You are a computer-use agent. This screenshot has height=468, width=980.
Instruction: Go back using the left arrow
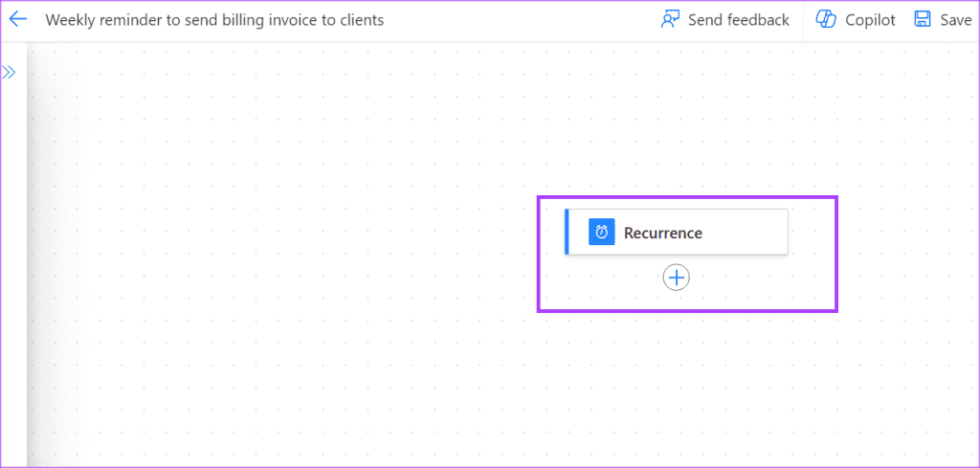[x=17, y=20]
